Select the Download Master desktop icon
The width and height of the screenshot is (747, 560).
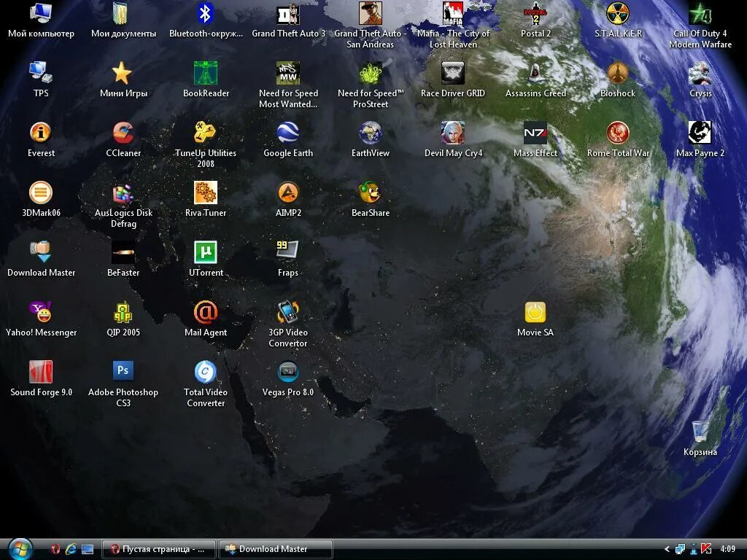click(41, 252)
